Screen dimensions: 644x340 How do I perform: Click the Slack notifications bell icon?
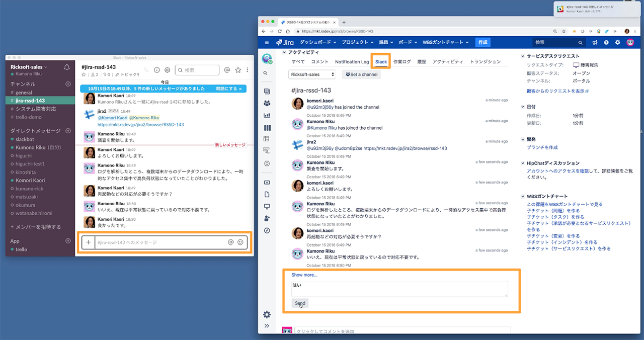click(67, 67)
